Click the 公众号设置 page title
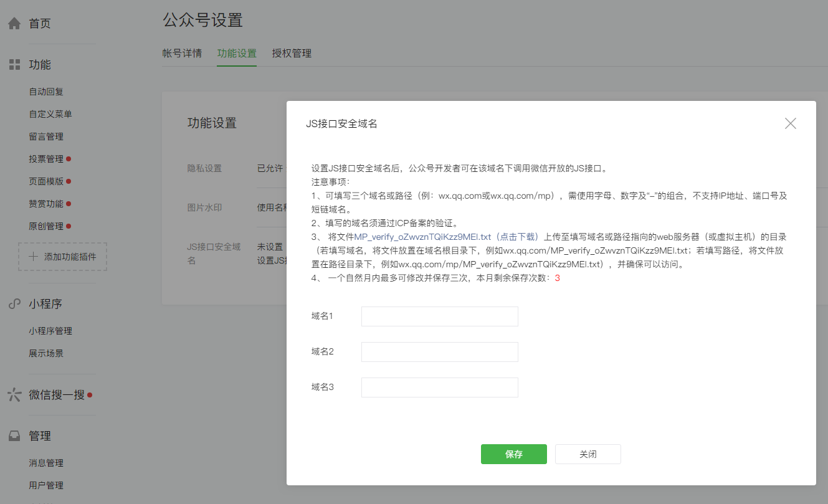The height and width of the screenshot is (504, 828). click(202, 20)
